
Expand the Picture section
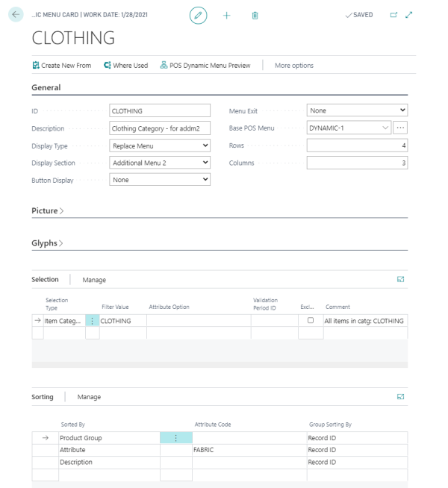click(x=48, y=210)
